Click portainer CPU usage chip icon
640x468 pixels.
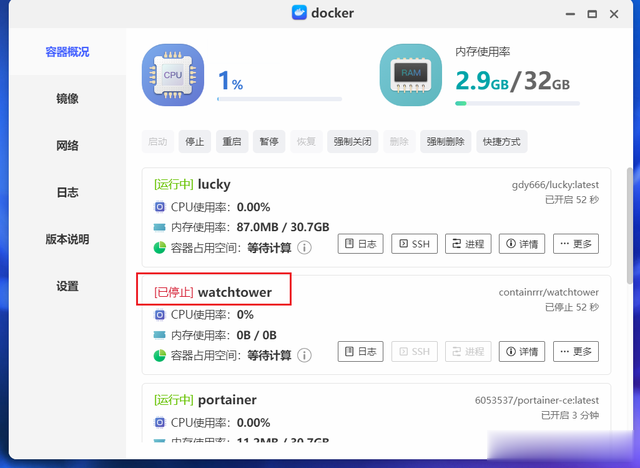(160, 423)
